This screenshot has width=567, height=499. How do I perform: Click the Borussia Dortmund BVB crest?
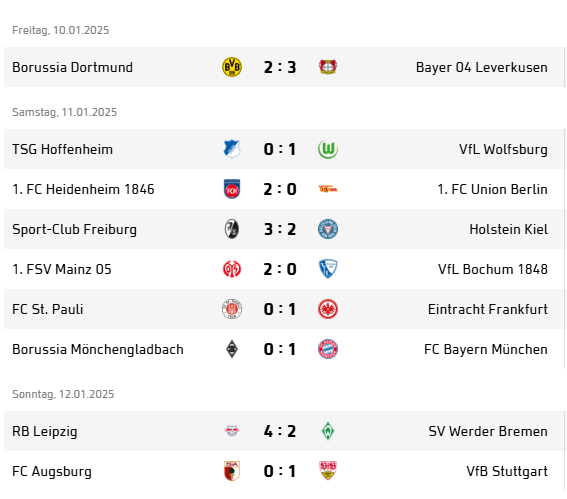[232, 67]
